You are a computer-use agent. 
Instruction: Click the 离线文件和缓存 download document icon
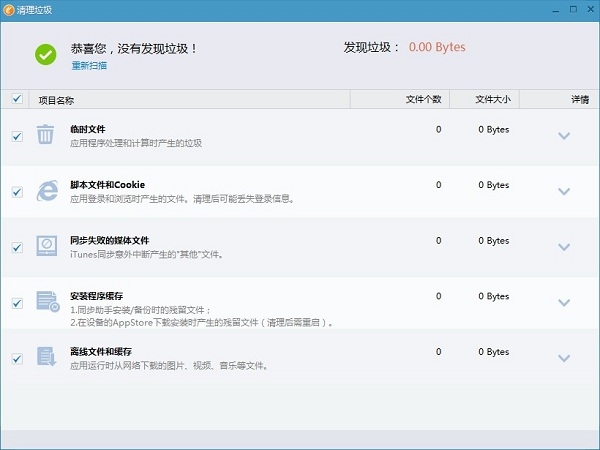click(x=46, y=356)
